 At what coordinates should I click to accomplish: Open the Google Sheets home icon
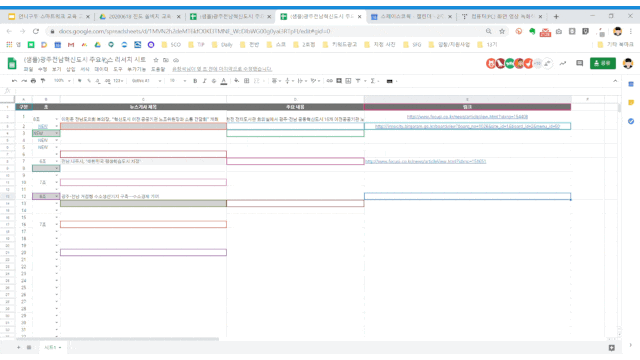12,63
